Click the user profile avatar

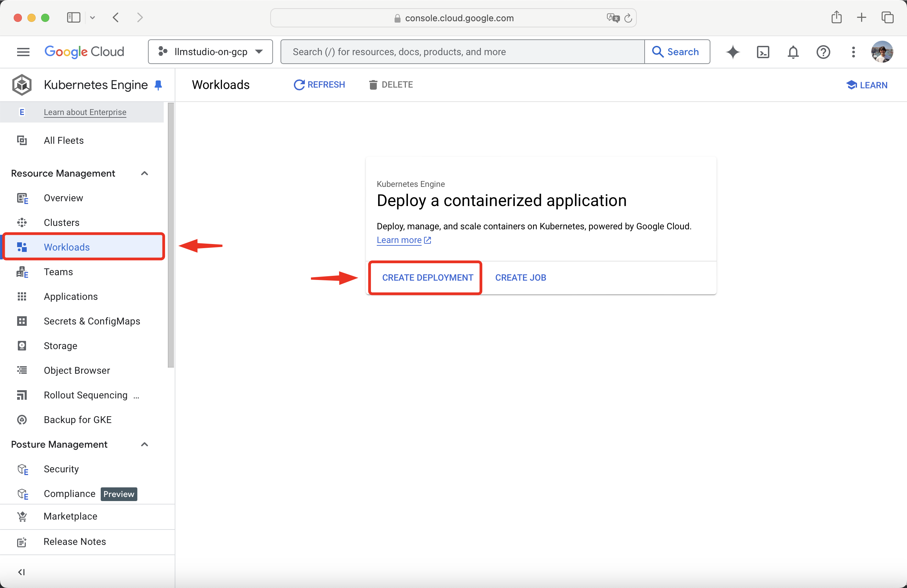[882, 52]
